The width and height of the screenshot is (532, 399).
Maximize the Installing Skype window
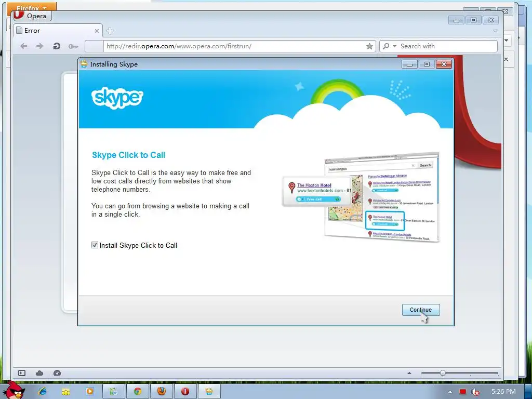pyautogui.click(x=427, y=64)
